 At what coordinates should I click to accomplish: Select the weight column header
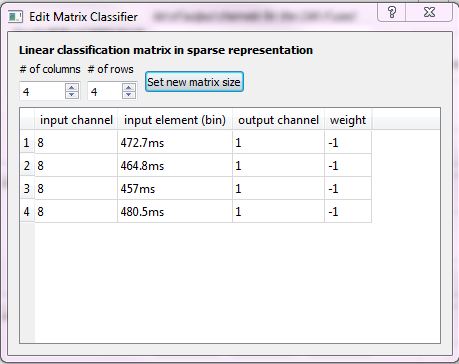[x=348, y=120]
